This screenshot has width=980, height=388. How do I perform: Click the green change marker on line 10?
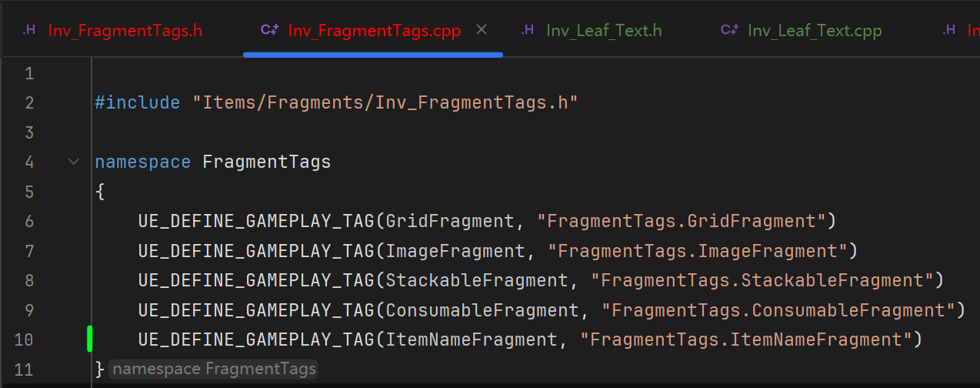pyautogui.click(x=89, y=339)
